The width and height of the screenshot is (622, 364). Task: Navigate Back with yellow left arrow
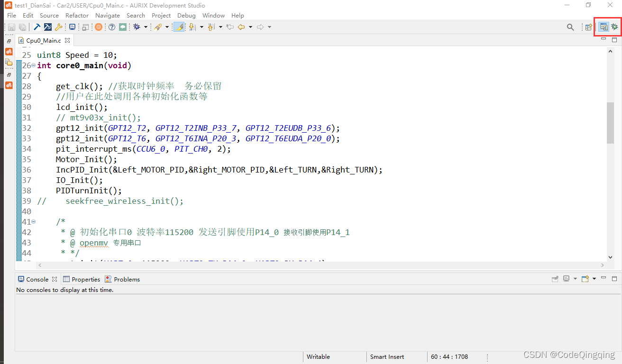tap(241, 27)
